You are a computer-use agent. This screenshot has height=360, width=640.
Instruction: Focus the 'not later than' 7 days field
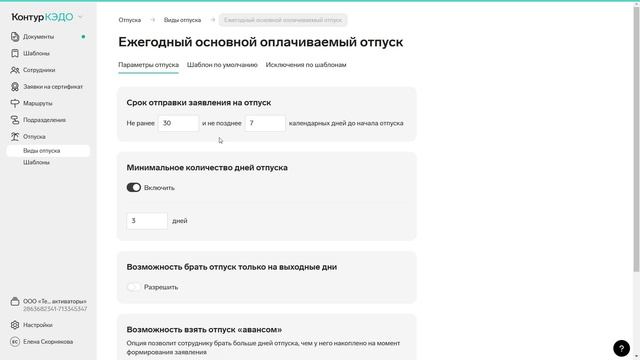(265, 123)
